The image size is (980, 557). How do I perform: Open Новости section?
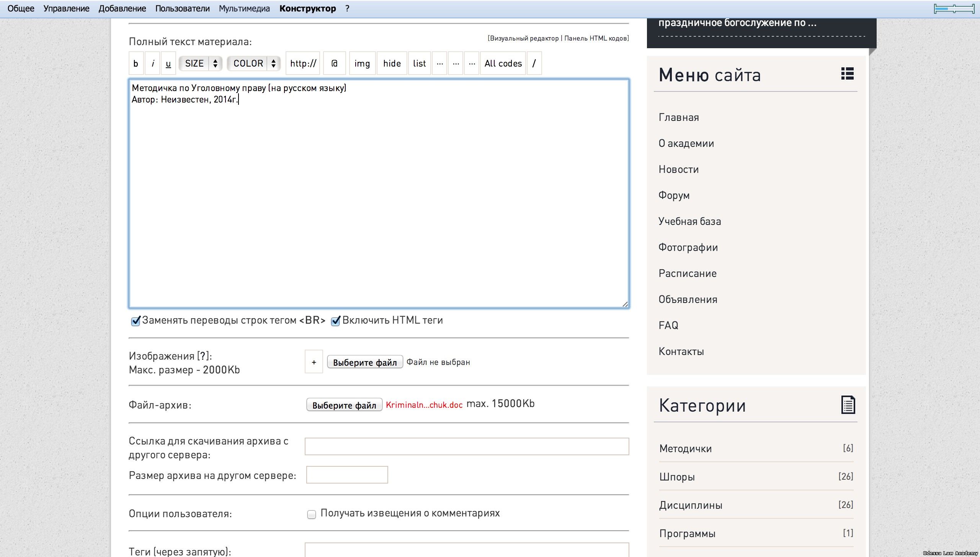coord(679,169)
